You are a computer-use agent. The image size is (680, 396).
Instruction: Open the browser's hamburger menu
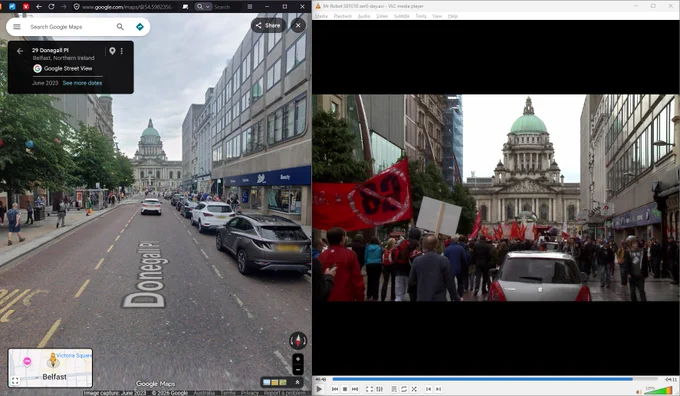[250, 7]
